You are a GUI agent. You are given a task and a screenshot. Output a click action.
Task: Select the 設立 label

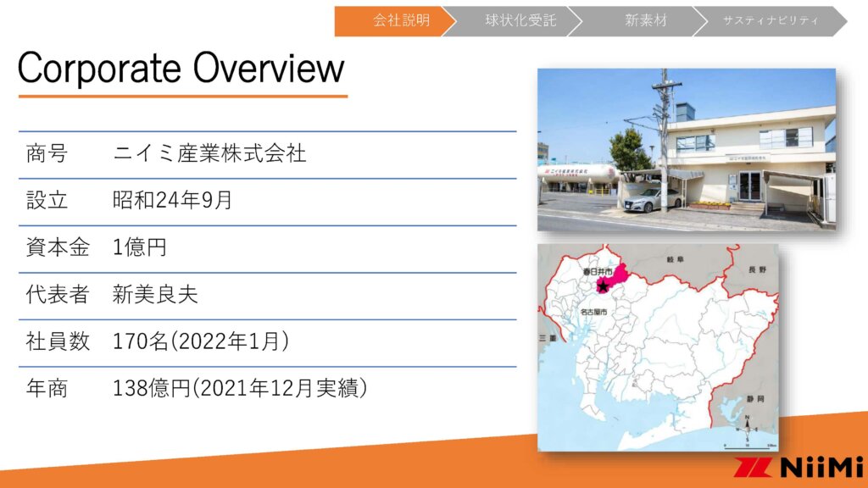(47, 200)
